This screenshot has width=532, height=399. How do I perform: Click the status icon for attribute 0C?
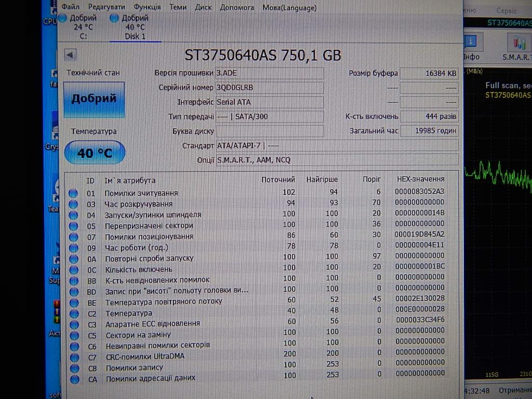(x=74, y=270)
